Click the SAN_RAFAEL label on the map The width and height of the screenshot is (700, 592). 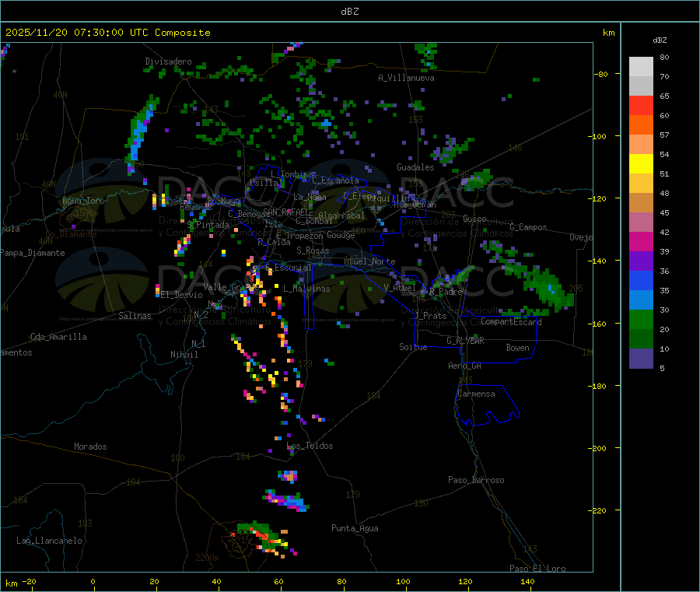tap(284, 212)
